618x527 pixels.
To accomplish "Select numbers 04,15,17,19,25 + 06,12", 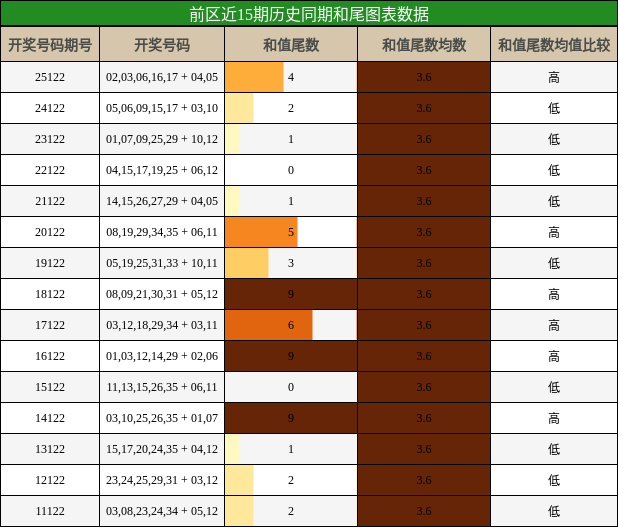I will coord(162,170).
